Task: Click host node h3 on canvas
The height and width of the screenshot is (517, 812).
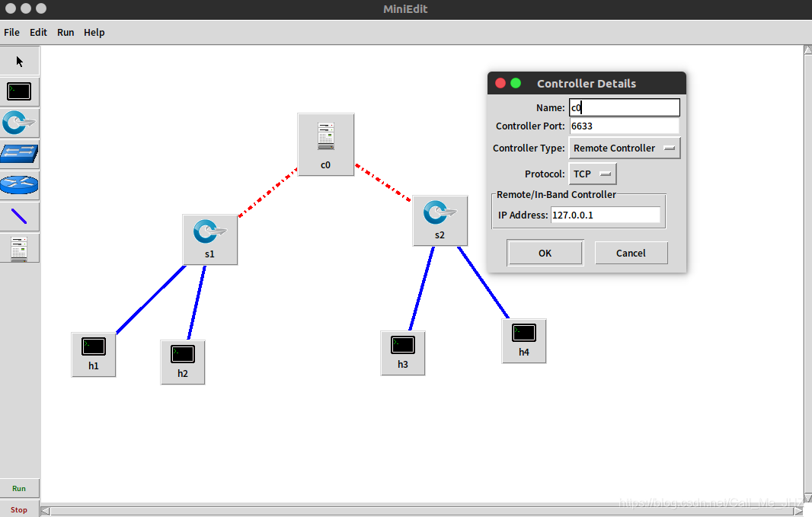Action: point(403,353)
